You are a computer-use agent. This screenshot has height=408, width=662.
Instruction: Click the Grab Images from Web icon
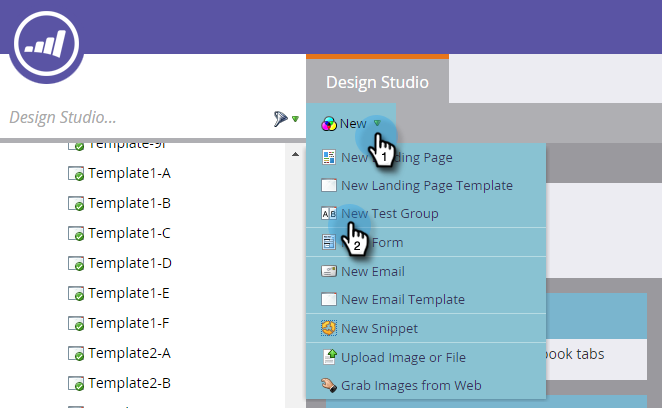(x=328, y=385)
